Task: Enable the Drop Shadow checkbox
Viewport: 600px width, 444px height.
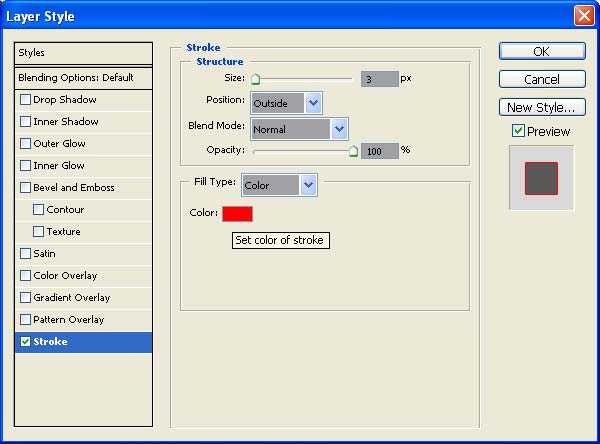Action: 25,100
